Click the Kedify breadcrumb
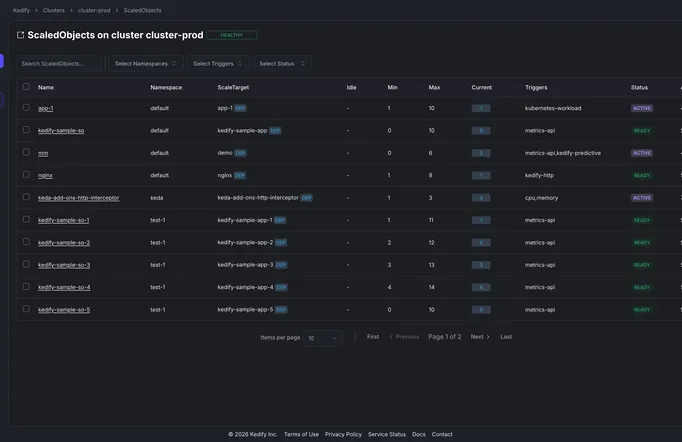This screenshot has width=682, height=442. [x=21, y=10]
